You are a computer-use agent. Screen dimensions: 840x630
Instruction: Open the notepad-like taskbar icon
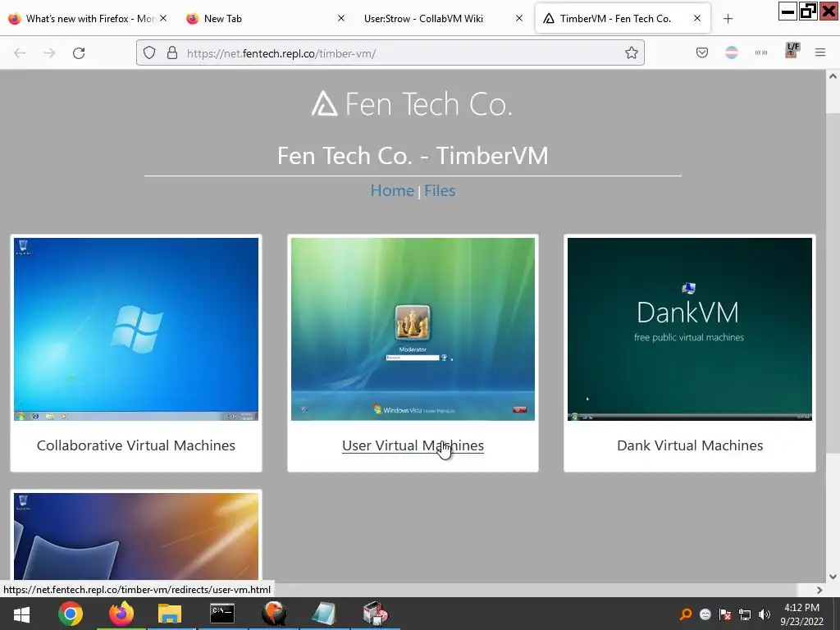(x=324, y=614)
